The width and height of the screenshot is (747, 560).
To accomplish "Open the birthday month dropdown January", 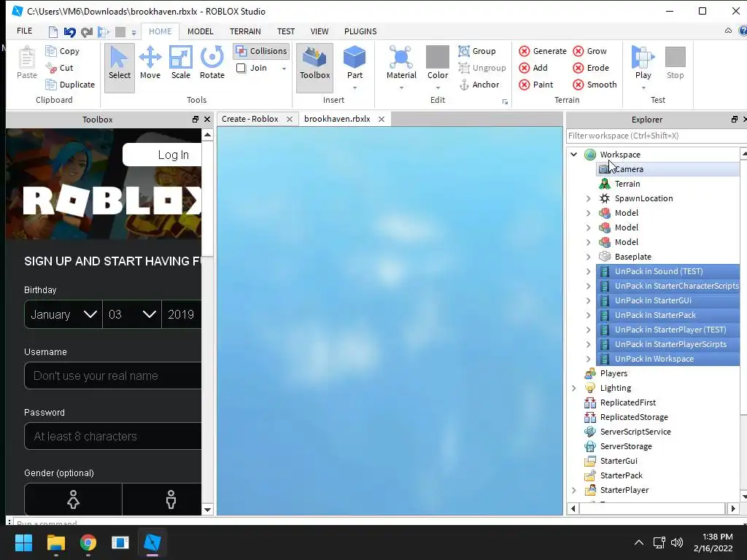I will click(63, 314).
